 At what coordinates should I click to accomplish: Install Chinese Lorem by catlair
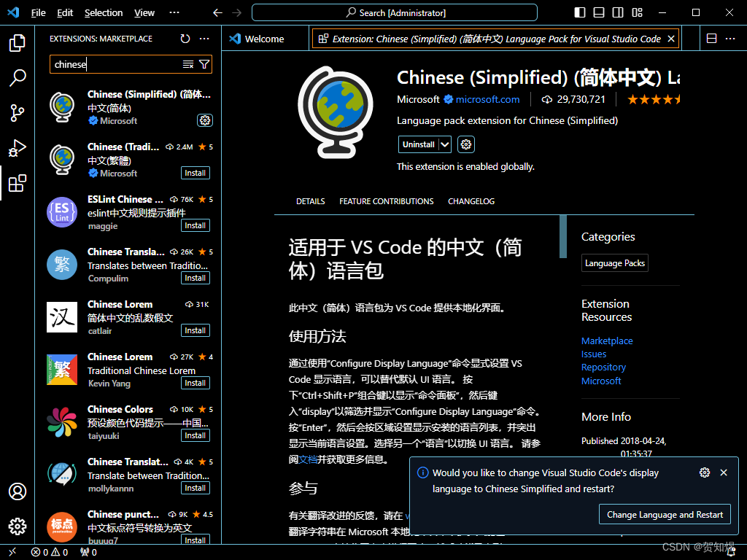[196, 330]
